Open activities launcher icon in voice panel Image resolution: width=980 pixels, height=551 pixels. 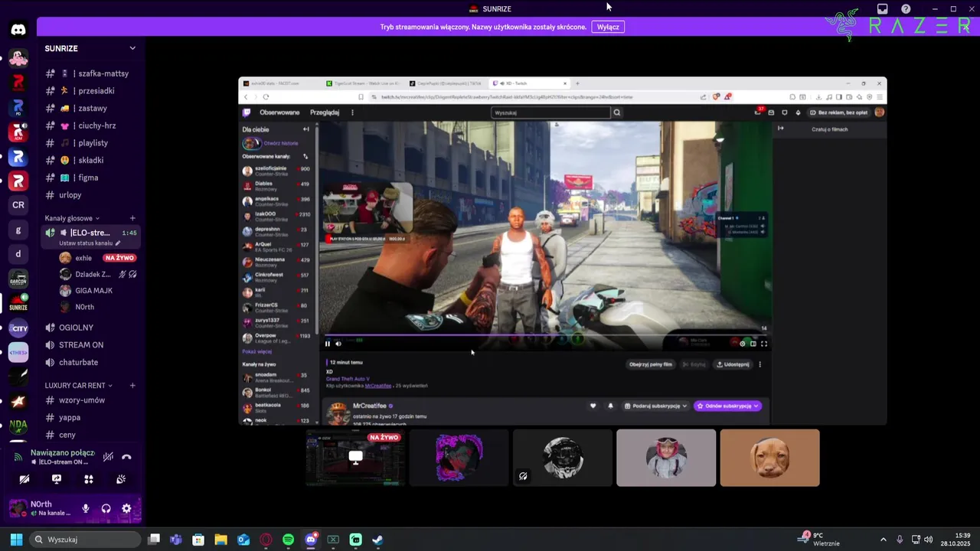[x=89, y=479]
